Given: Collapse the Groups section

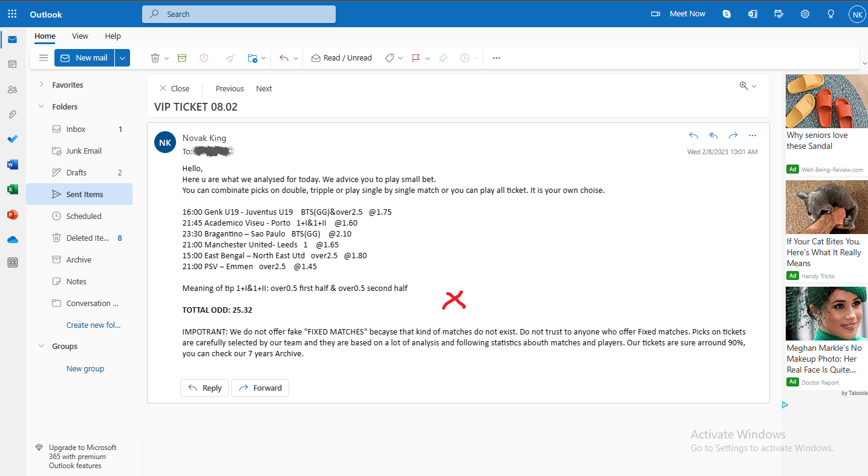Looking at the screenshot, I should pos(41,346).
